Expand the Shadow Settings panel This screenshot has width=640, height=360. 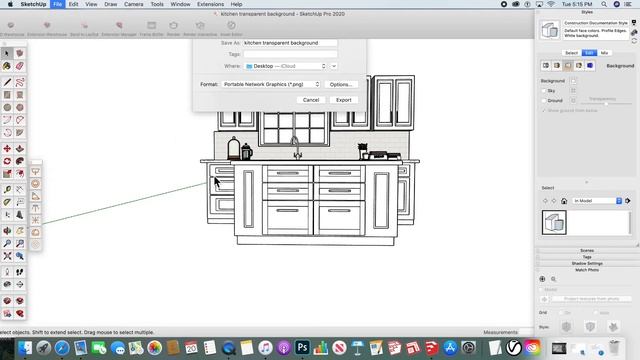587,264
